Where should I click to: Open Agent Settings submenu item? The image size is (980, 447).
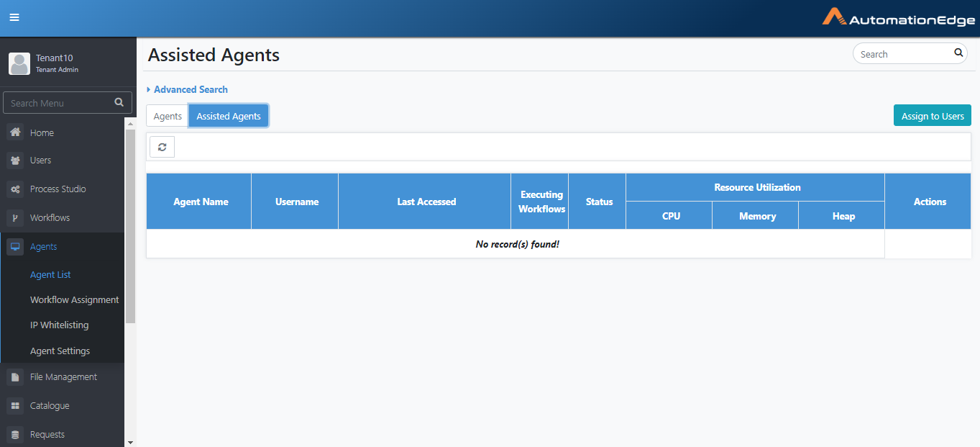coord(60,351)
